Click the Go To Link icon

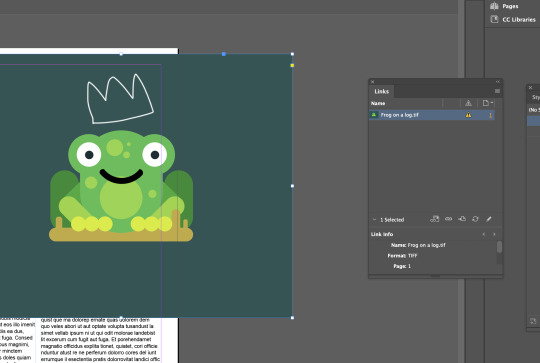coord(462,219)
